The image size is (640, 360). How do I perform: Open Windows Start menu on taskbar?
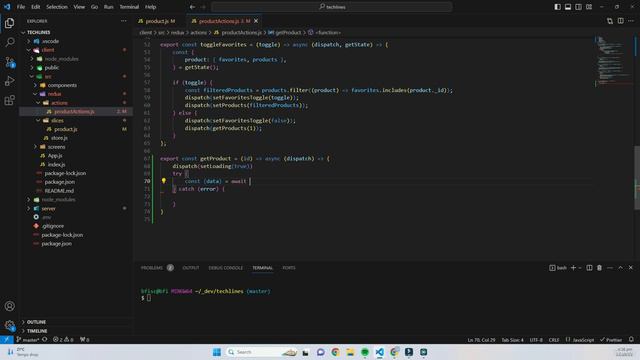(x=217, y=352)
